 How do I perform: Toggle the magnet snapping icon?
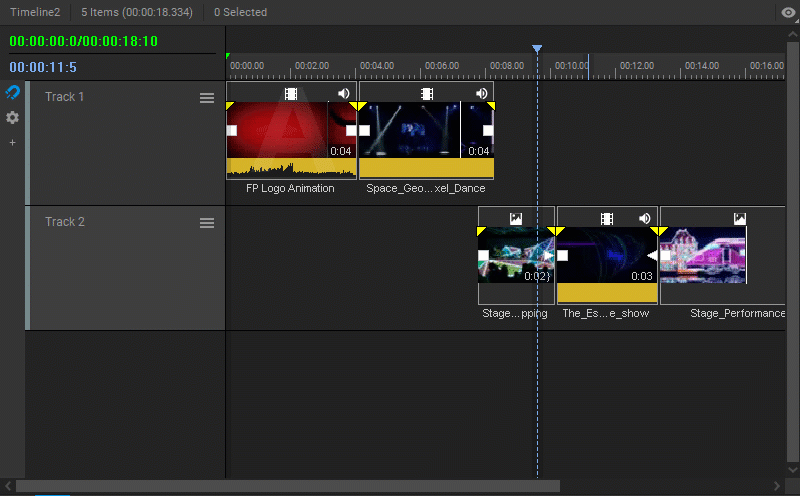(12, 92)
